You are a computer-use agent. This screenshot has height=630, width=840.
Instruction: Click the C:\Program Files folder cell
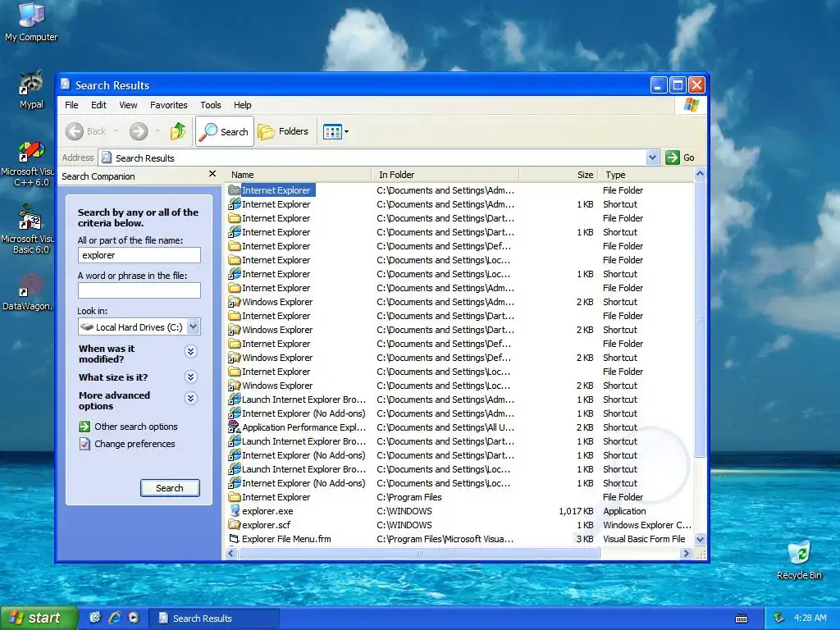(409, 497)
